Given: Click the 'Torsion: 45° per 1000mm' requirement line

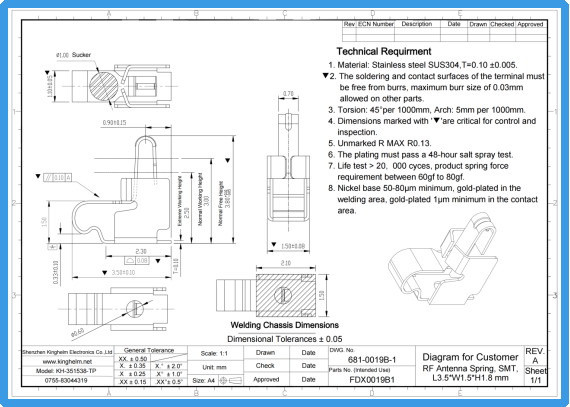Looking at the screenshot, I should (x=427, y=110).
